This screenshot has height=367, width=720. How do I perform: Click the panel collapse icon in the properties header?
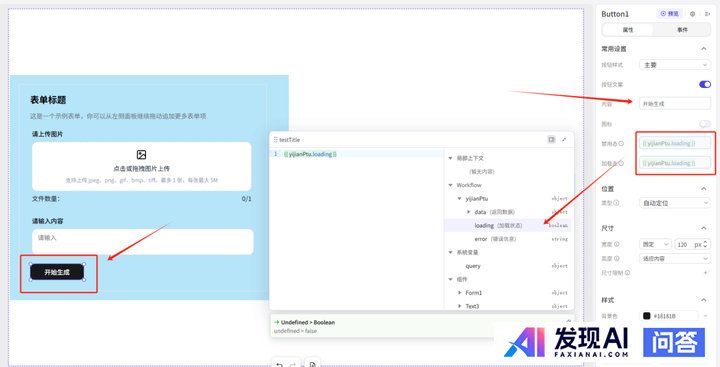coord(707,14)
